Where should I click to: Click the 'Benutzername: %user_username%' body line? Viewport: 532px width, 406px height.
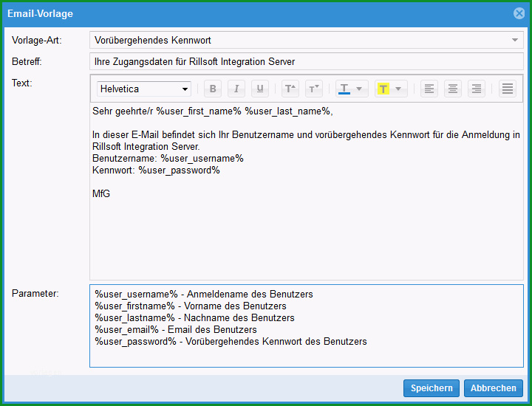168,158
